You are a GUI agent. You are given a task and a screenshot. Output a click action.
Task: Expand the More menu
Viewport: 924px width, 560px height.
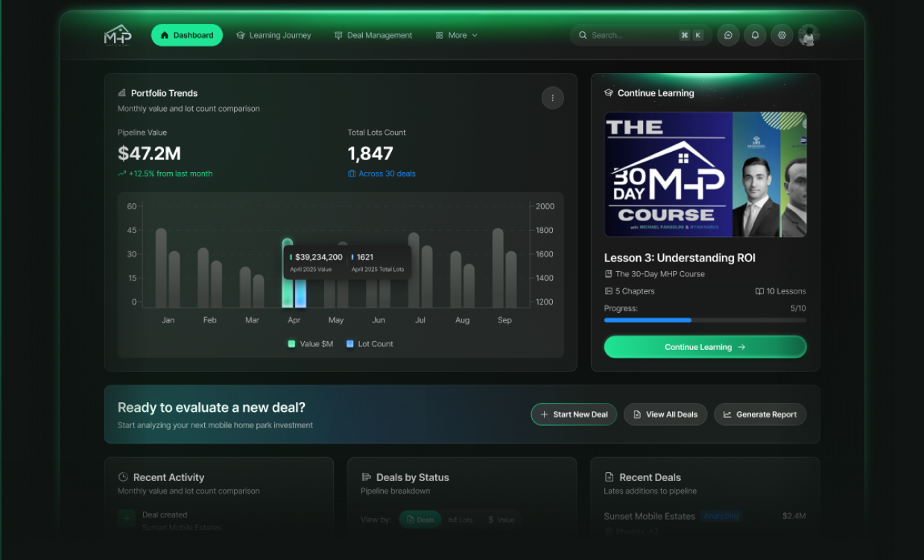(456, 35)
